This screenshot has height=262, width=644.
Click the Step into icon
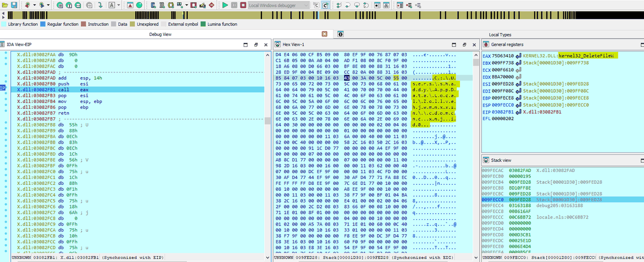pos(339,5)
